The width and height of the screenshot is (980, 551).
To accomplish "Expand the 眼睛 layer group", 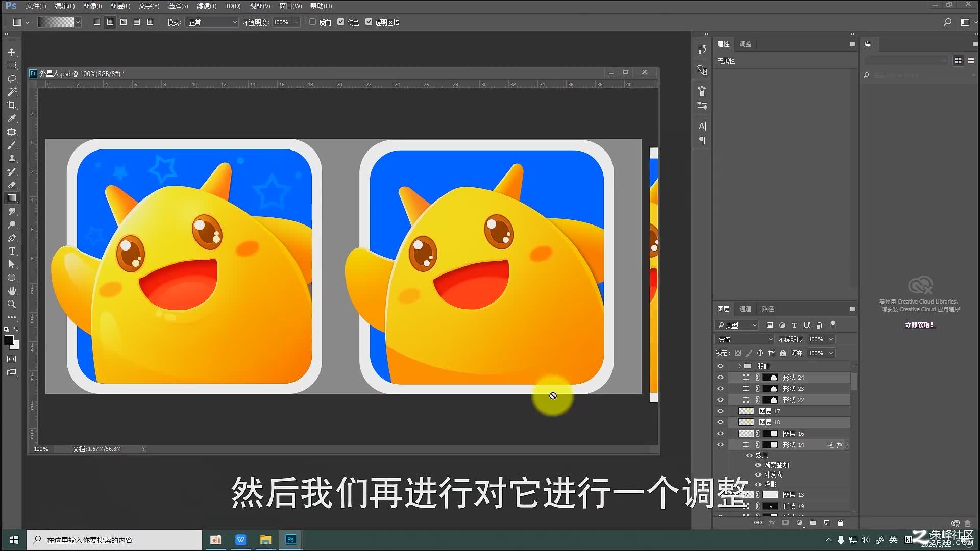I will click(739, 366).
